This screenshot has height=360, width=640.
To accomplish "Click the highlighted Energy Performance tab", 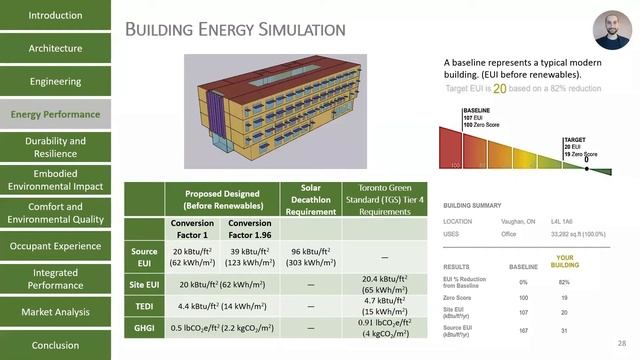I will 55,114.
